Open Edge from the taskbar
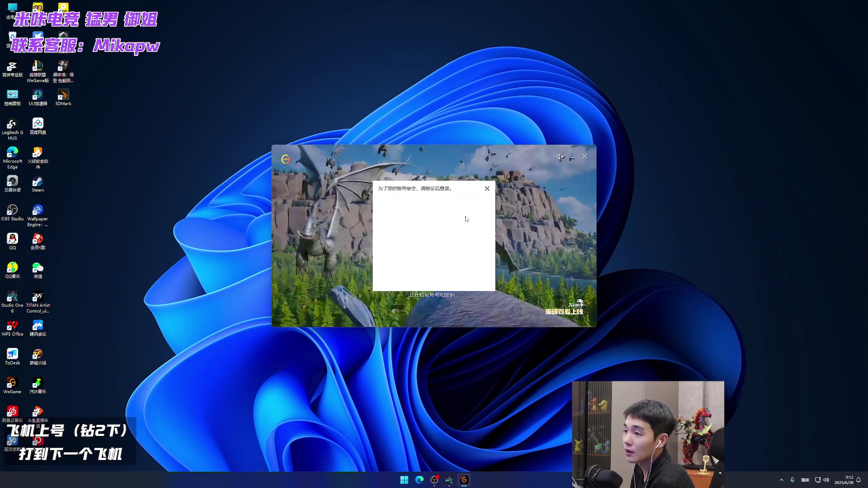 point(419,480)
